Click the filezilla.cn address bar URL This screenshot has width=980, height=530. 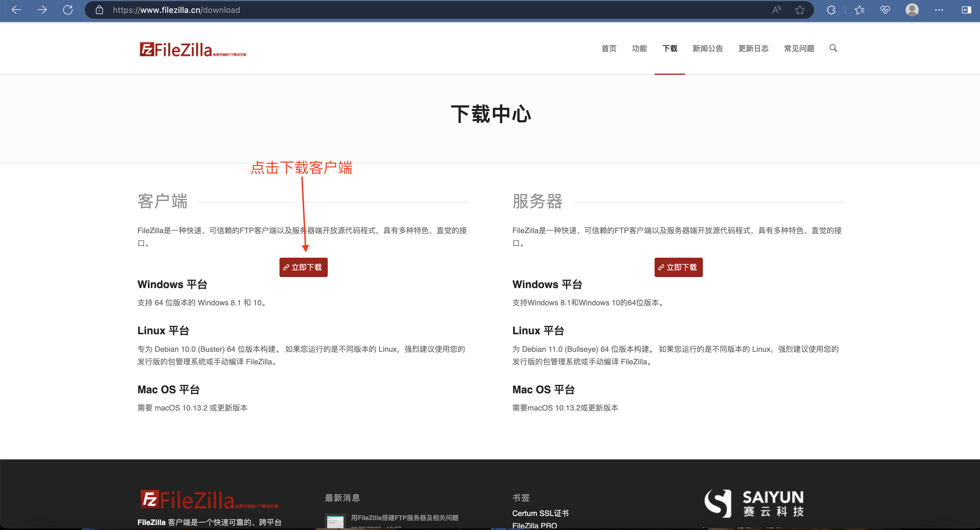click(x=176, y=10)
